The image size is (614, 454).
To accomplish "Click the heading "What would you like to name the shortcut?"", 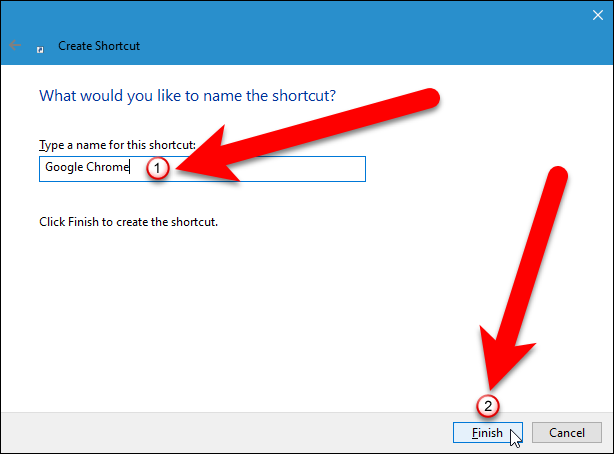I will (188, 96).
